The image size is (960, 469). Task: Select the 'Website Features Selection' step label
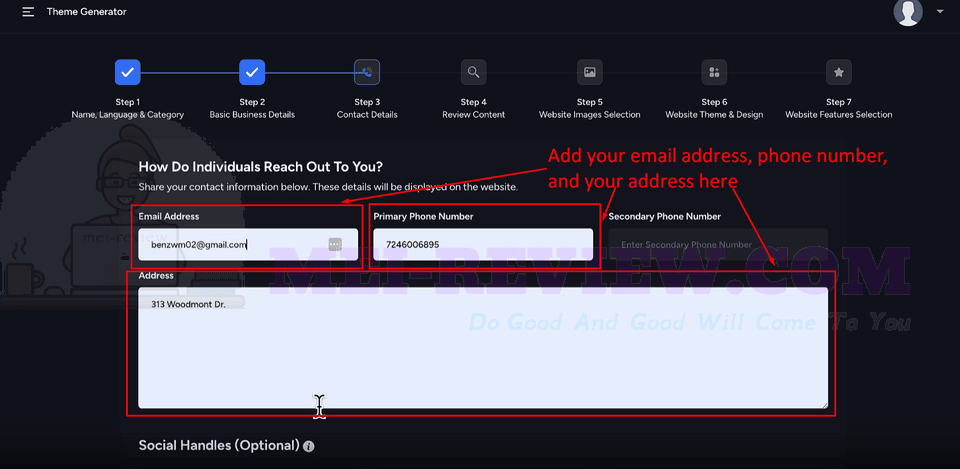pos(839,114)
